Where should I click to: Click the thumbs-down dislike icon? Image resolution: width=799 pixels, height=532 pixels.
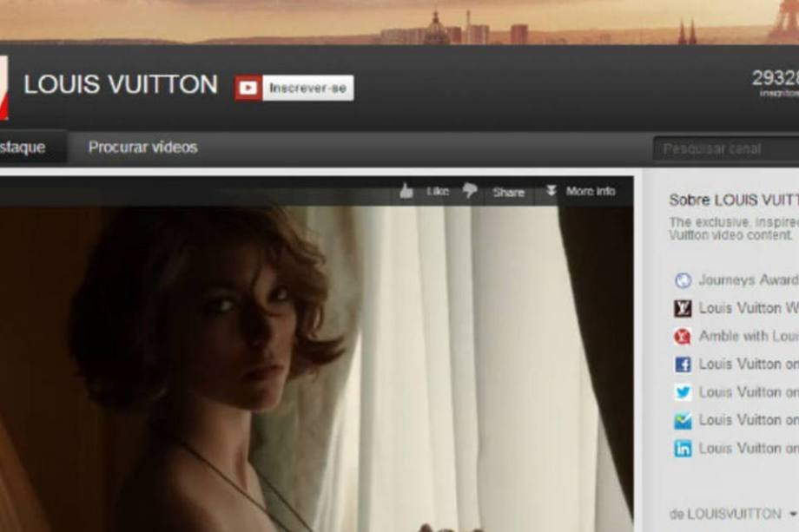click(x=469, y=191)
